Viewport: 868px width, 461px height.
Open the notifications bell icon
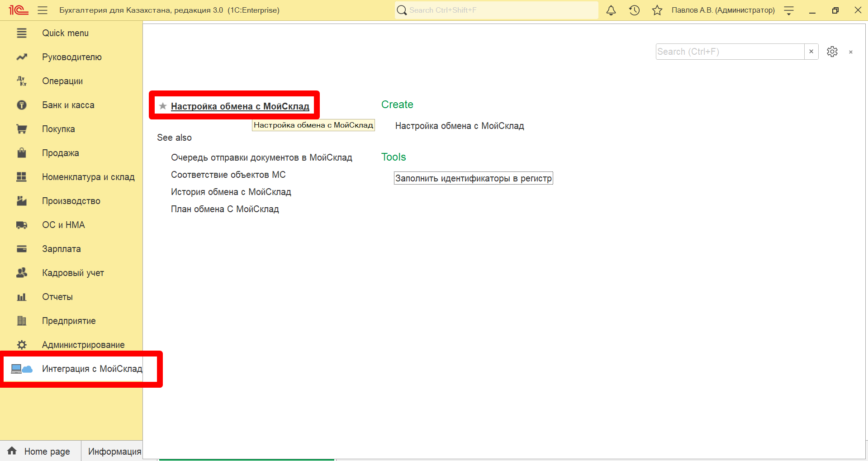coord(611,10)
